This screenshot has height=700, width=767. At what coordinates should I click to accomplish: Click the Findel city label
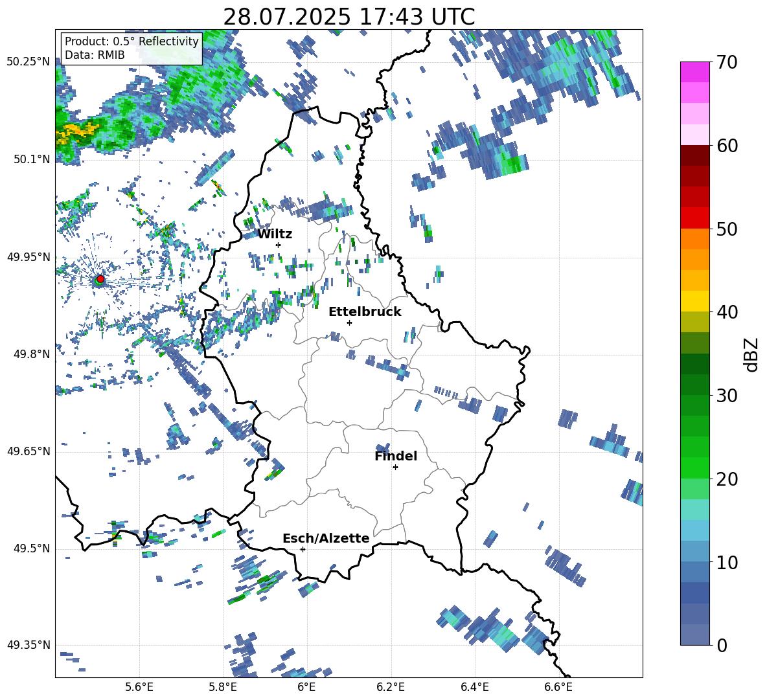click(x=396, y=456)
